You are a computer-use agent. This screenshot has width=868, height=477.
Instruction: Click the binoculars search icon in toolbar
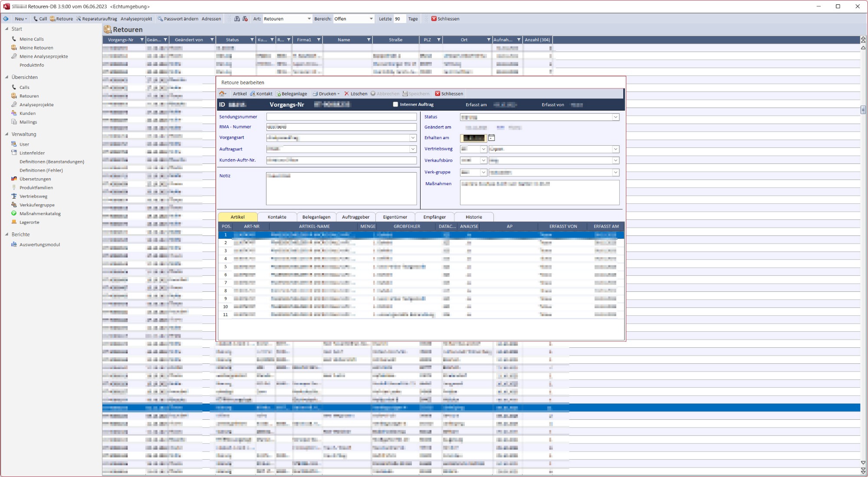[237, 19]
